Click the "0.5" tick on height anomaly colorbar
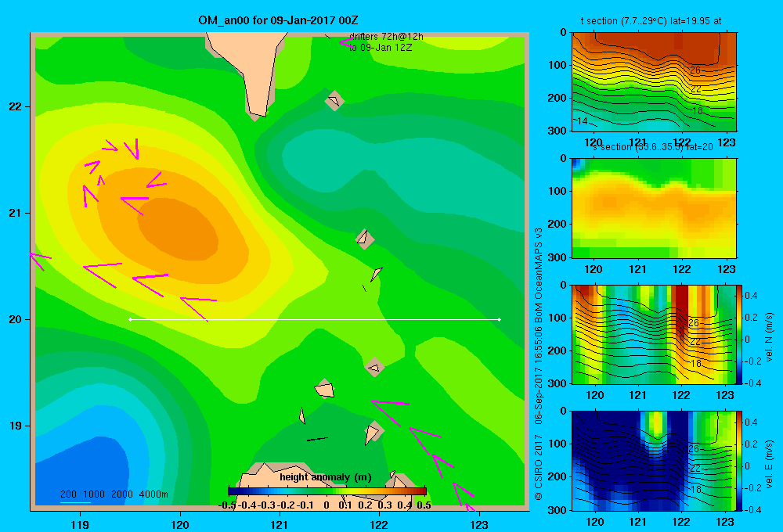783x532 pixels. tap(424, 505)
